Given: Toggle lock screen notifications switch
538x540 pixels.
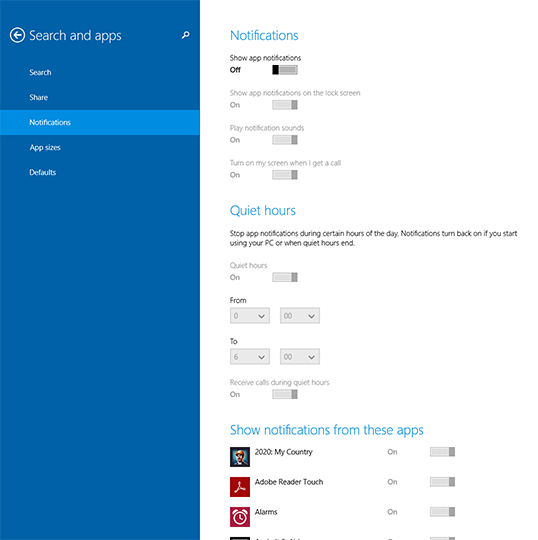Looking at the screenshot, I should [x=285, y=105].
